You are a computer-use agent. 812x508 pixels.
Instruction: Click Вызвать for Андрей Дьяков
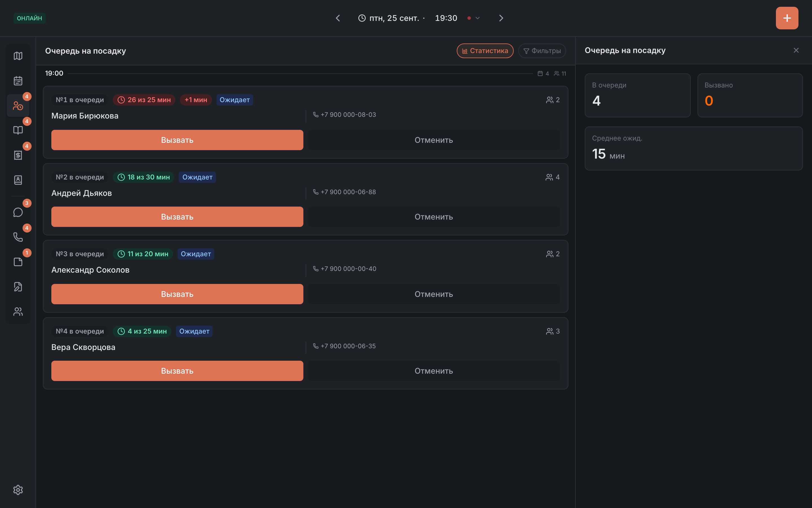click(x=177, y=217)
